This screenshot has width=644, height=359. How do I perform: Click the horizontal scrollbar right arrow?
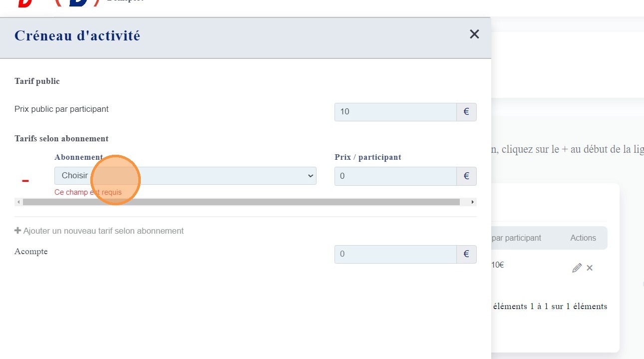[x=472, y=202]
